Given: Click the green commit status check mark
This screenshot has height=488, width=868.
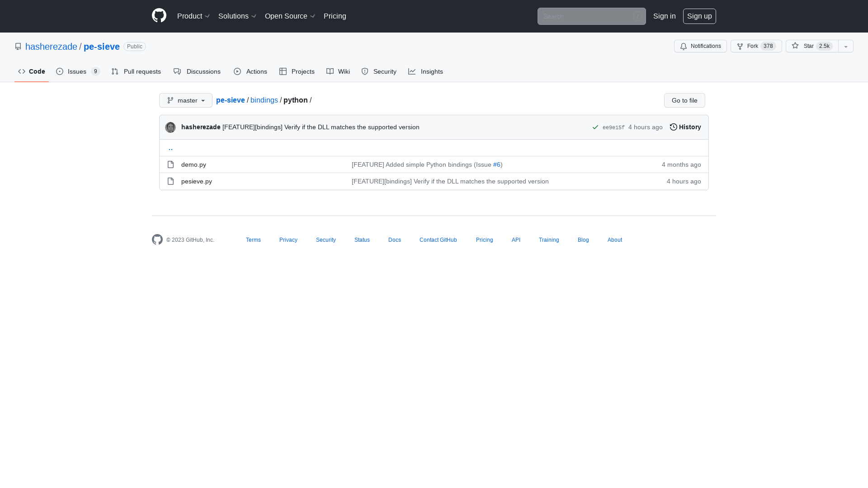Looking at the screenshot, I should pyautogui.click(x=595, y=127).
